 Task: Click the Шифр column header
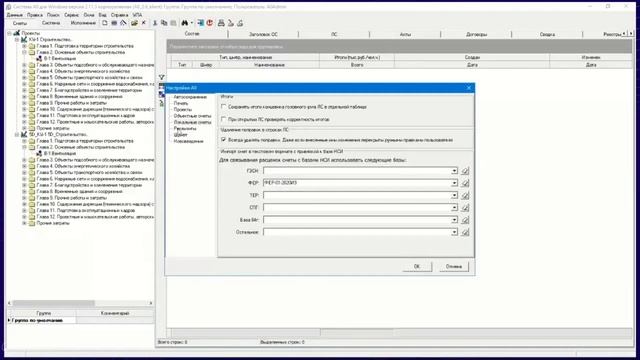click(x=206, y=65)
